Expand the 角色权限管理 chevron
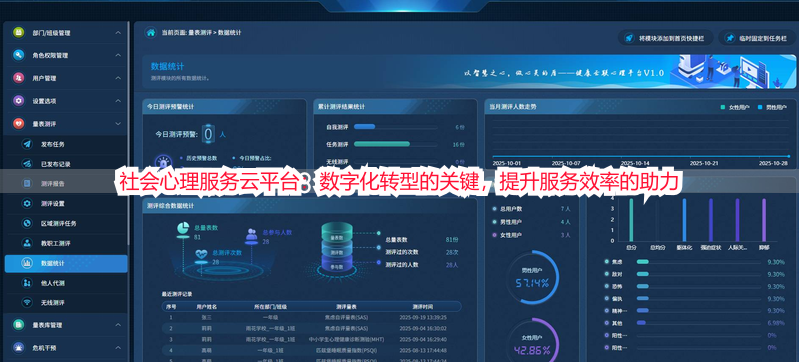Viewport: 799px width, 362px height. coord(118,55)
